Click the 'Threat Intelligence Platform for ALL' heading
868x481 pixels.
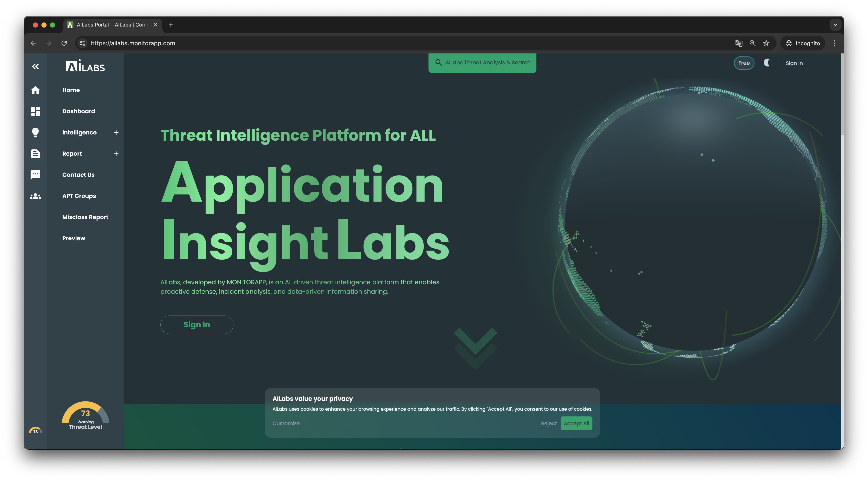point(298,135)
